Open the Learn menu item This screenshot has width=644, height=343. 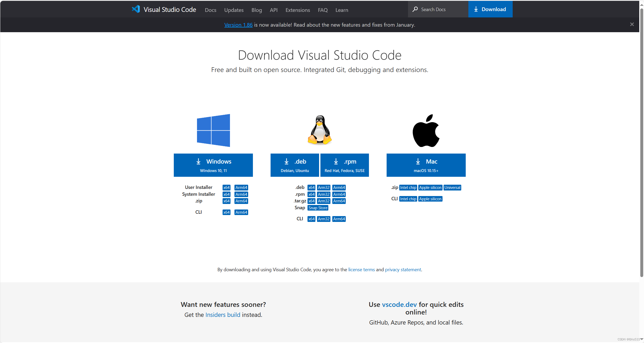(342, 10)
